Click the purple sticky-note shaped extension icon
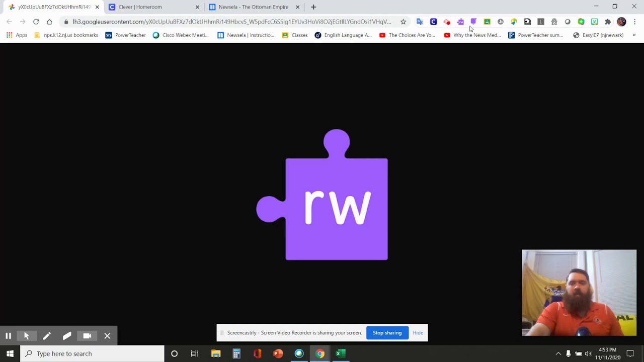The width and height of the screenshot is (644, 362). click(473, 22)
